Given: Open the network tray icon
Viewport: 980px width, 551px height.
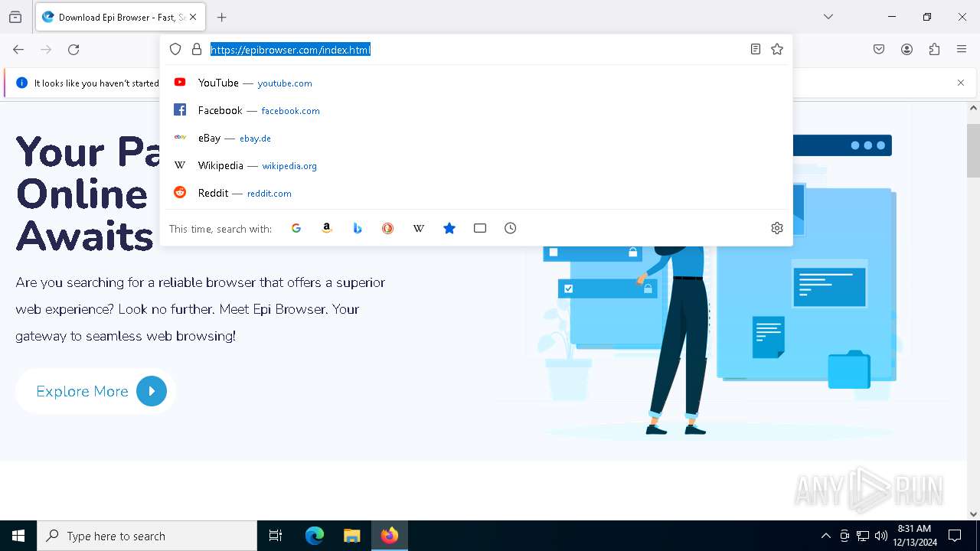Looking at the screenshot, I should [863, 536].
